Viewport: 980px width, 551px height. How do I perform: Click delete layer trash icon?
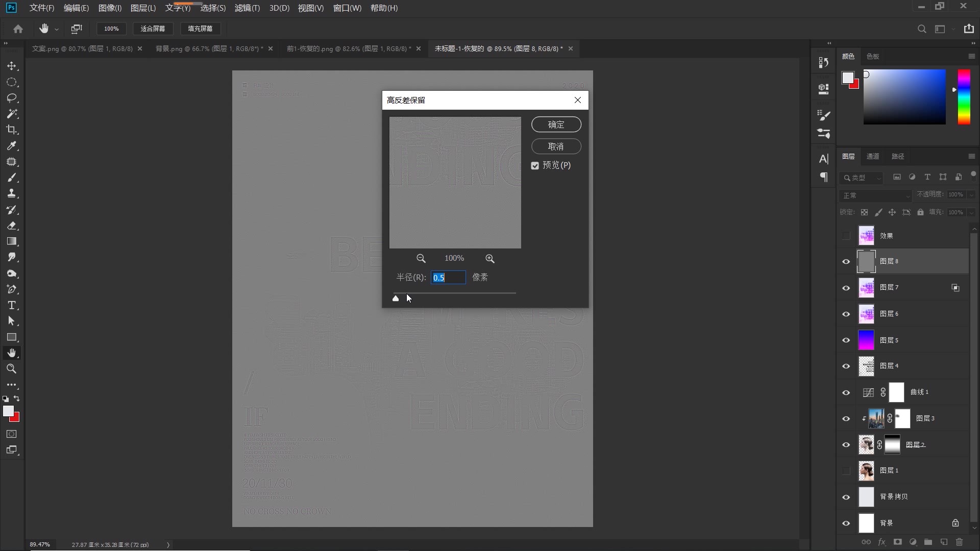[959, 542]
